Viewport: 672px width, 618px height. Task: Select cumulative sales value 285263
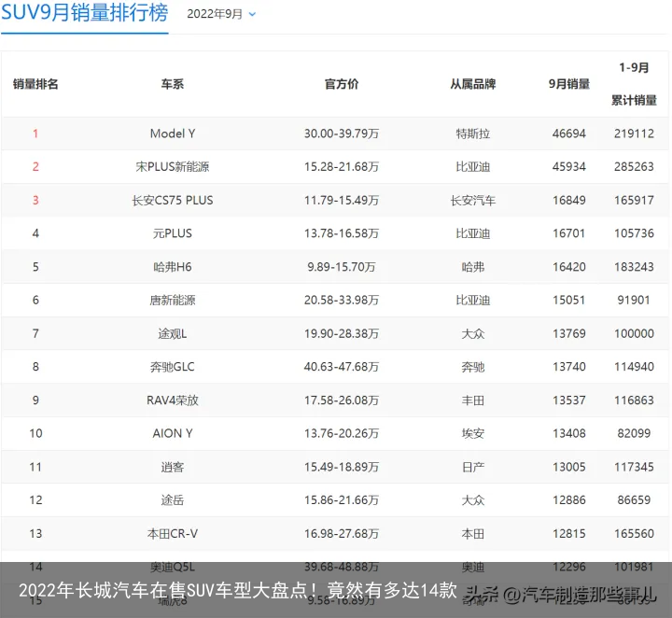point(634,167)
